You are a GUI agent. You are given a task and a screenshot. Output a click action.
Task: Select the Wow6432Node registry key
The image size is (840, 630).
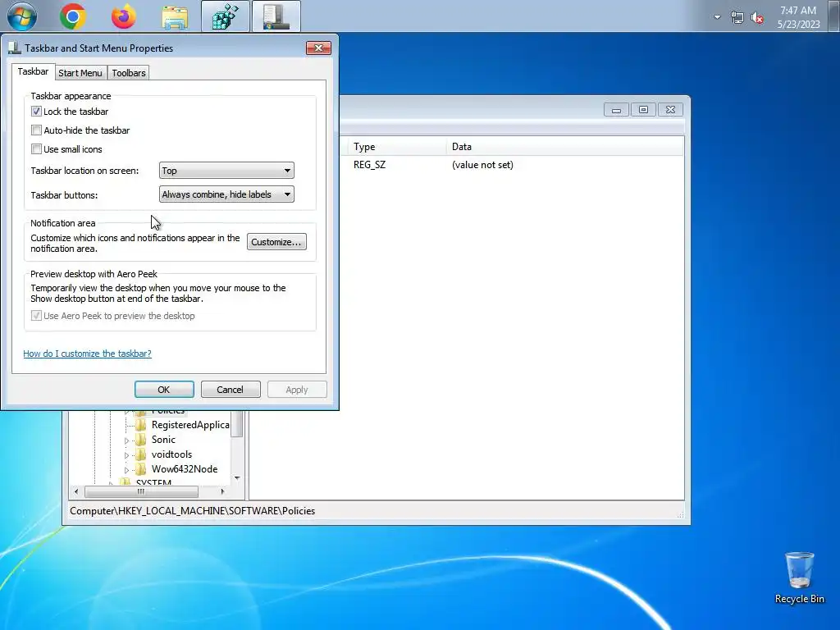click(185, 468)
